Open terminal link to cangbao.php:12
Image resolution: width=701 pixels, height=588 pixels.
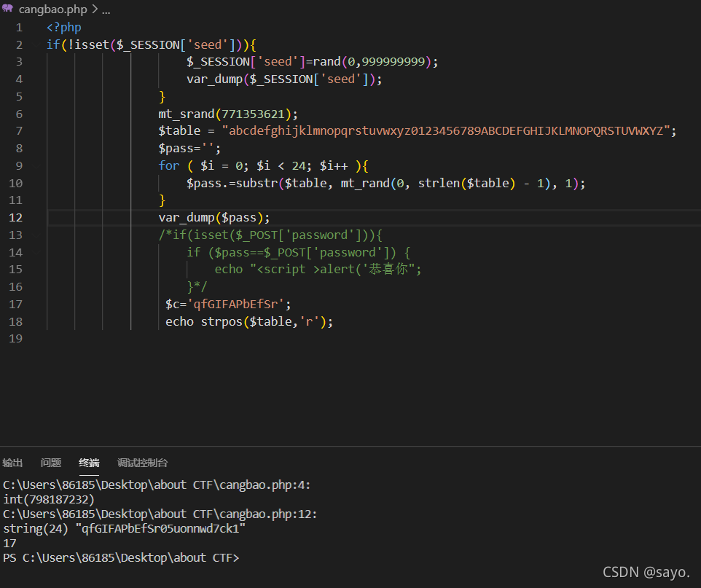pos(160,514)
